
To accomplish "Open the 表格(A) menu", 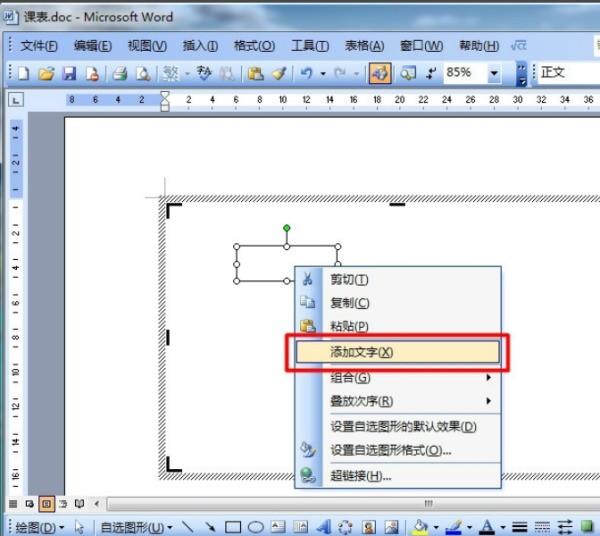I will [365, 46].
